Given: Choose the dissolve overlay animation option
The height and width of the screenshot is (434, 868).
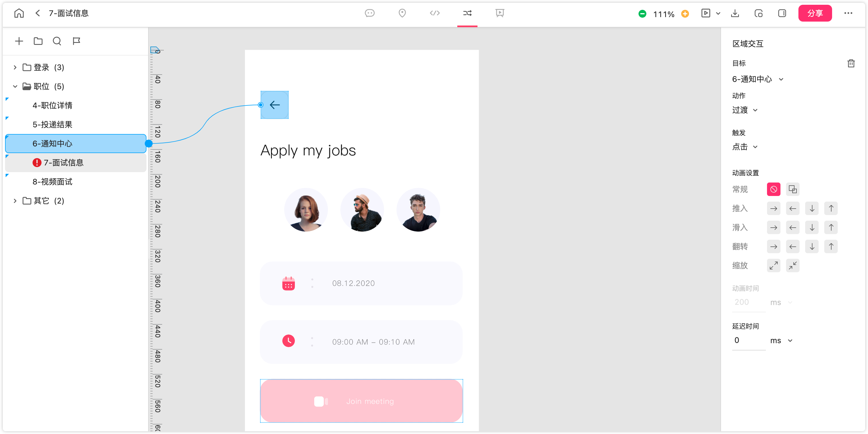Looking at the screenshot, I should [x=793, y=189].
